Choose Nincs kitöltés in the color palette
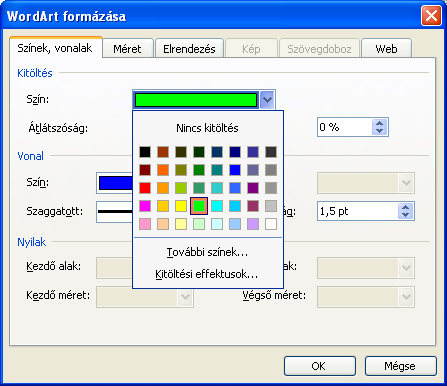The image size is (447, 386). (207, 128)
